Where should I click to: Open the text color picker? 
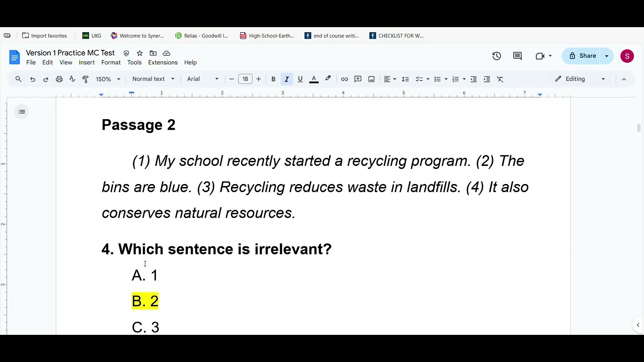(314, 79)
